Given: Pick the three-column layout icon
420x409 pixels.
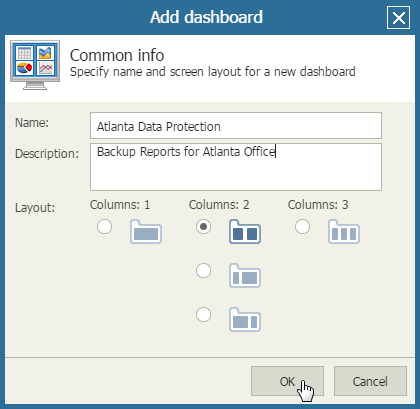Looking at the screenshot, I should click(x=344, y=232).
